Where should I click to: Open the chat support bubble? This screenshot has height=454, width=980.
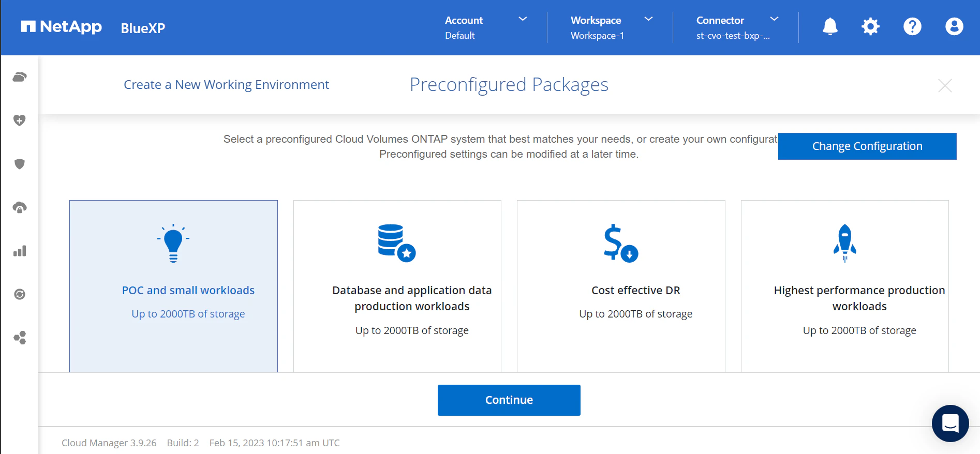tap(951, 423)
